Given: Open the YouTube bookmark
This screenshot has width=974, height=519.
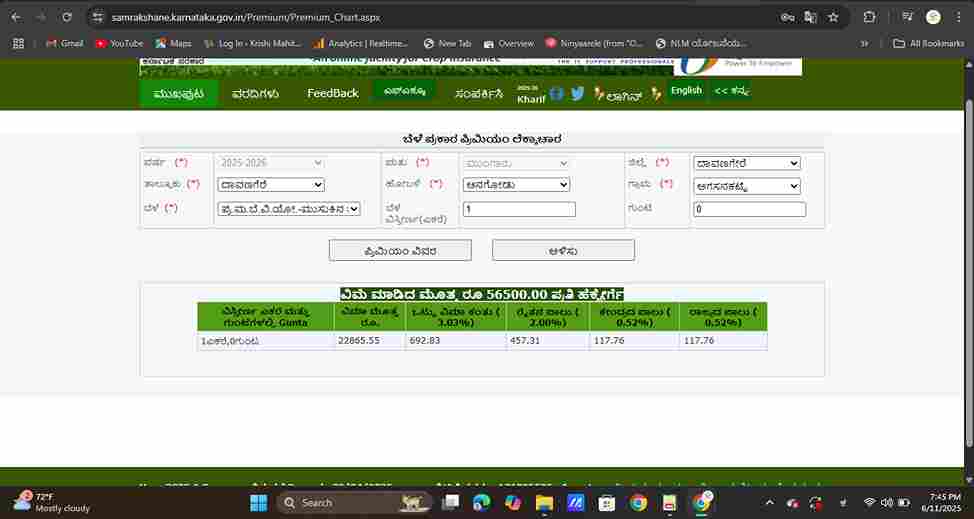Looking at the screenshot, I should 119,43.
